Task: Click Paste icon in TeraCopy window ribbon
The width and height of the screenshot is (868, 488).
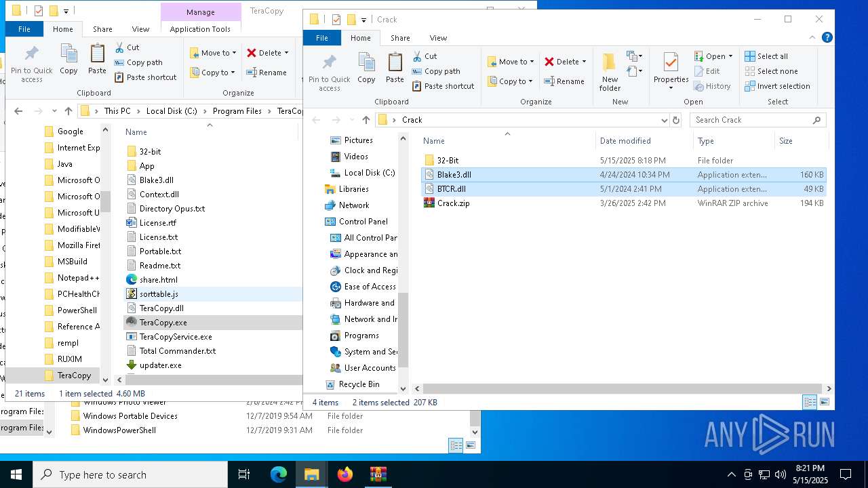Action: (x=97, y=60)
